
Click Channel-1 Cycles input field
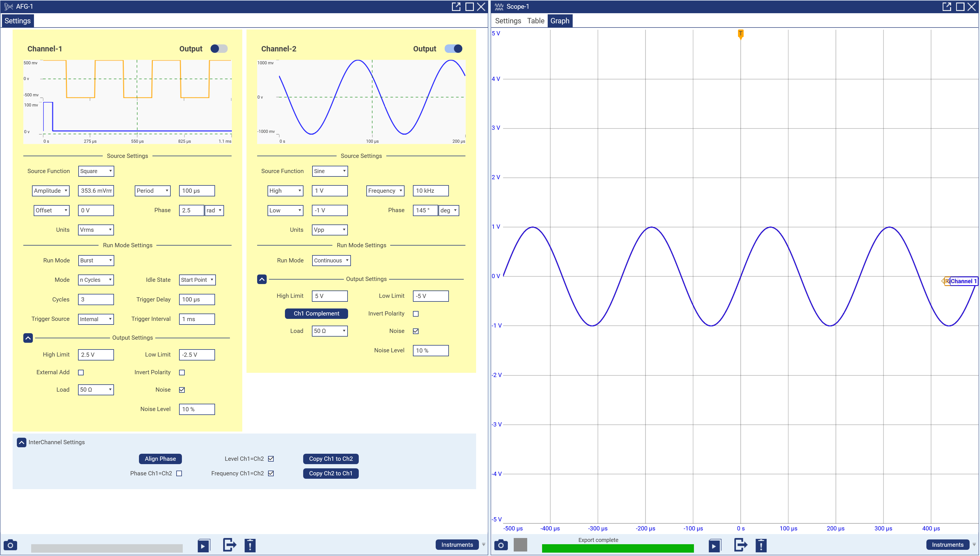point(96,299)
